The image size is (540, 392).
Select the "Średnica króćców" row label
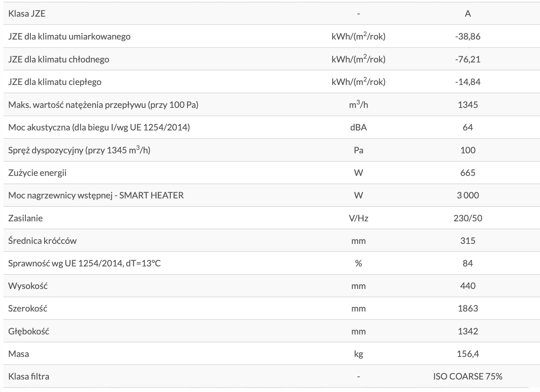click(x=42, y=241)
